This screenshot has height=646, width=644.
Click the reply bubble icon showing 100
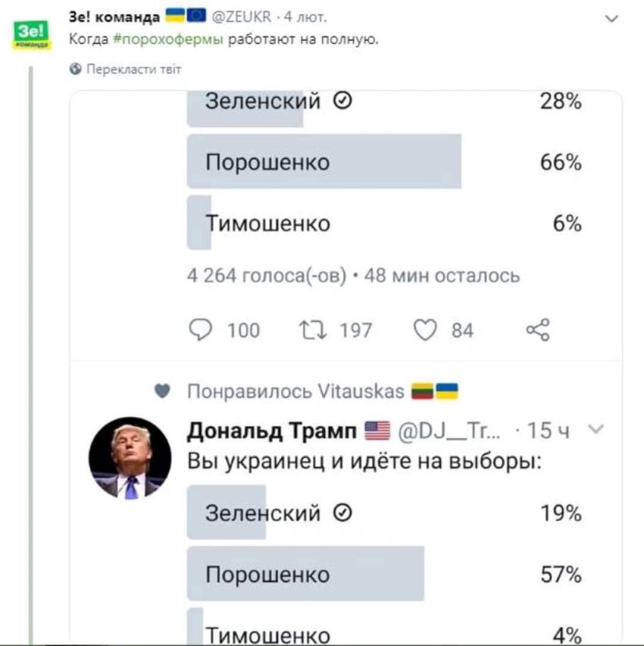pyautogui.click(x=201, y=330)
